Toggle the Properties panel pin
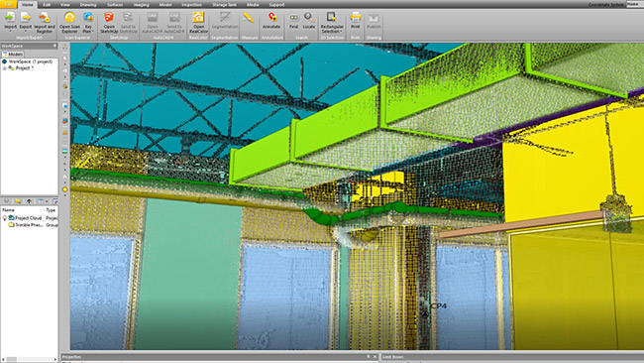644x363 pixels. (368, 357)
